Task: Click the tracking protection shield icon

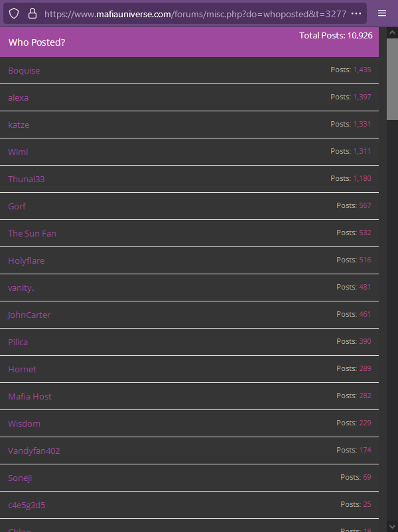Action: pyautogui.click(x=13, y=13)
